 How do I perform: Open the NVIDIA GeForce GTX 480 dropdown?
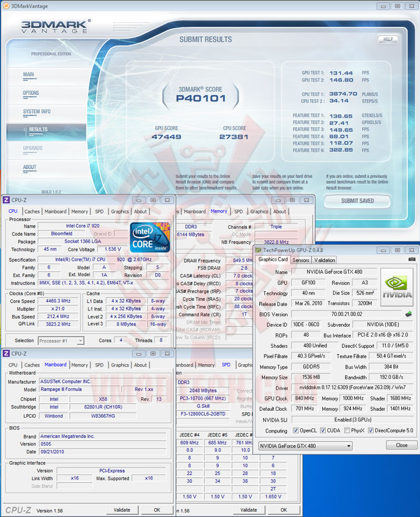click(305, 446)
